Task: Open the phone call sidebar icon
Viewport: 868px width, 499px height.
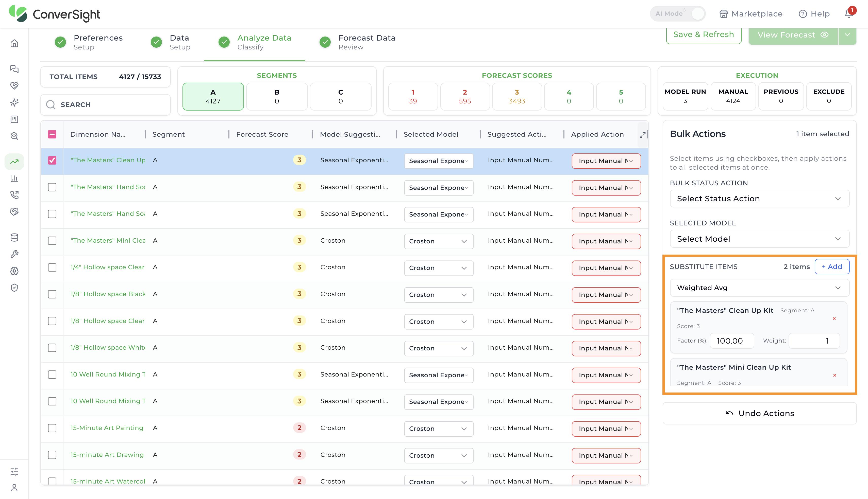Action: (x=14, y=195)
